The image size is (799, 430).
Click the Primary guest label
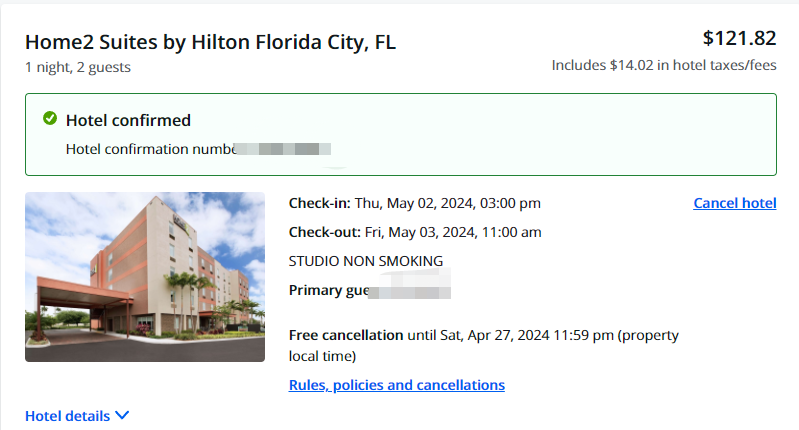328,291
